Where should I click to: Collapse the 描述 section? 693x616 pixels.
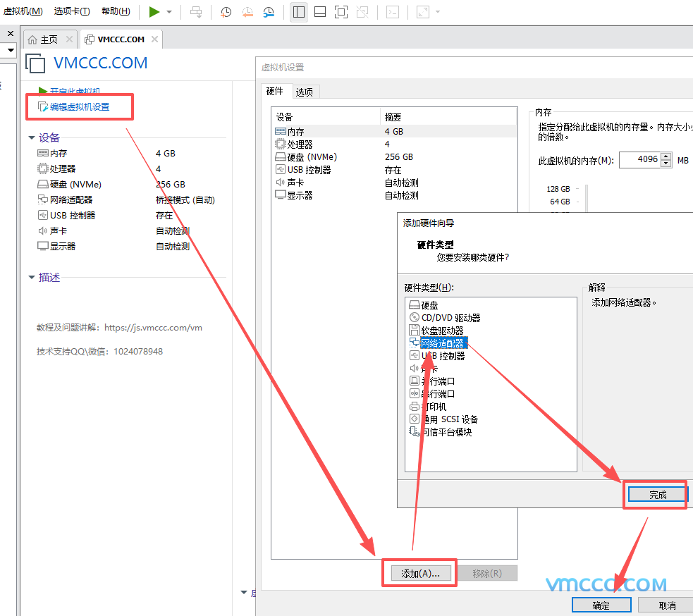point(32,278)
